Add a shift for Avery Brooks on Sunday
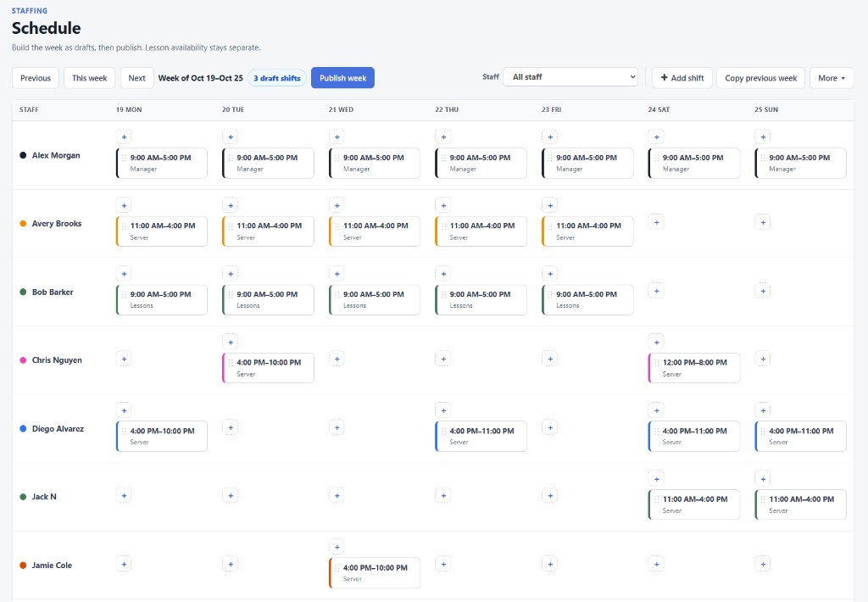 click(x=763, y=223)
